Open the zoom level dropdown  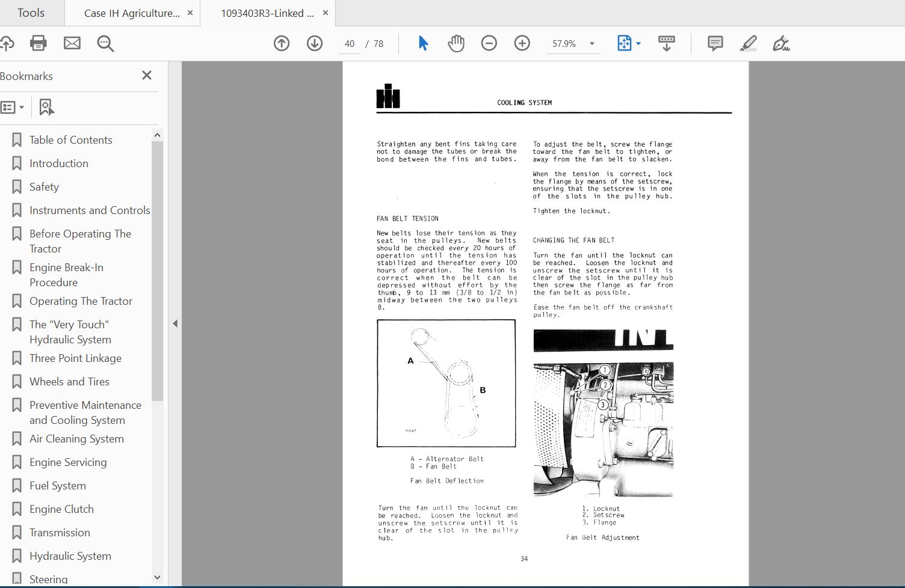click(592, 43)
